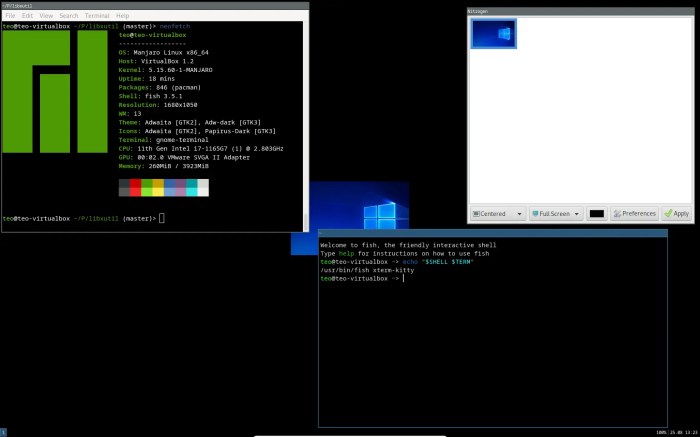Click the Apply button in Nitrogen
The image size is (700, 437).
[x=676, y=213]
